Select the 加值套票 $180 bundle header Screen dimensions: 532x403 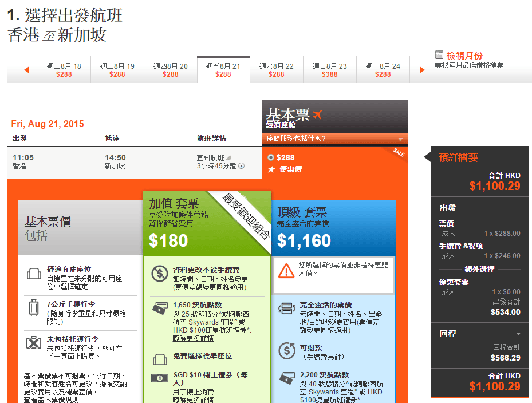(x=206, y=223)
